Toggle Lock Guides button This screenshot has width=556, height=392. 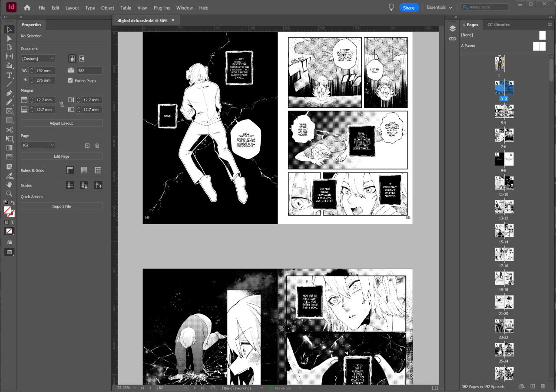(x=84, y=185)
